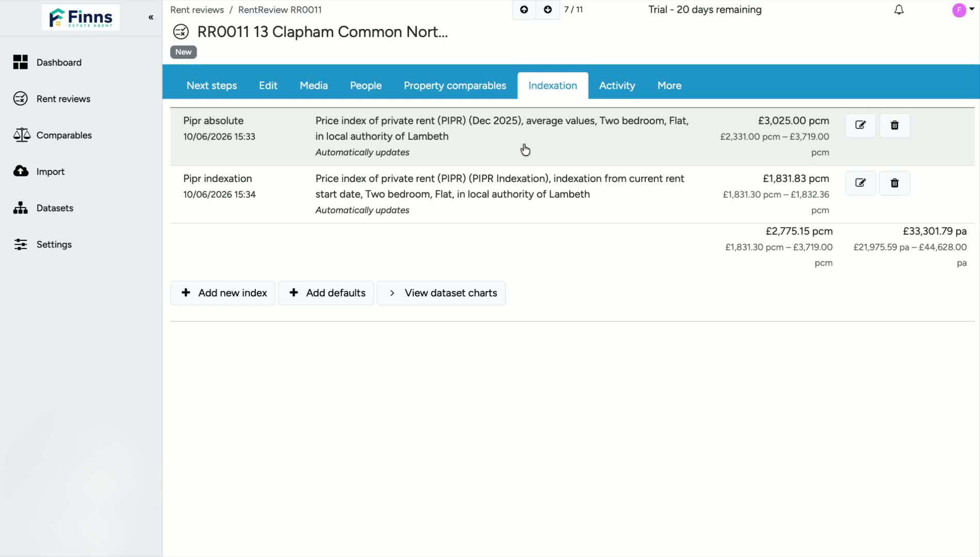Open the People tab
This screenshot has height=557, width=980.
[x=366, y=86]
